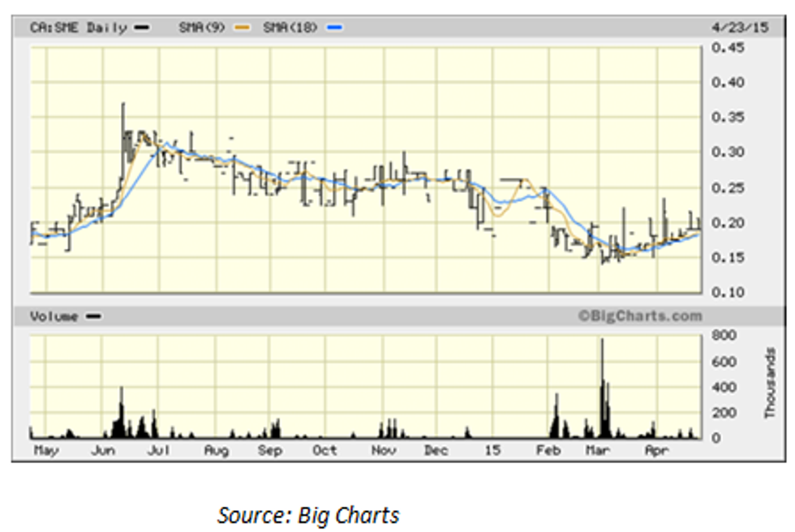This screenshot has width=795, height=532.
Task: Open the ©BigCharts.com watermark link
Action: pyautogui.click(x=640, y=316)
